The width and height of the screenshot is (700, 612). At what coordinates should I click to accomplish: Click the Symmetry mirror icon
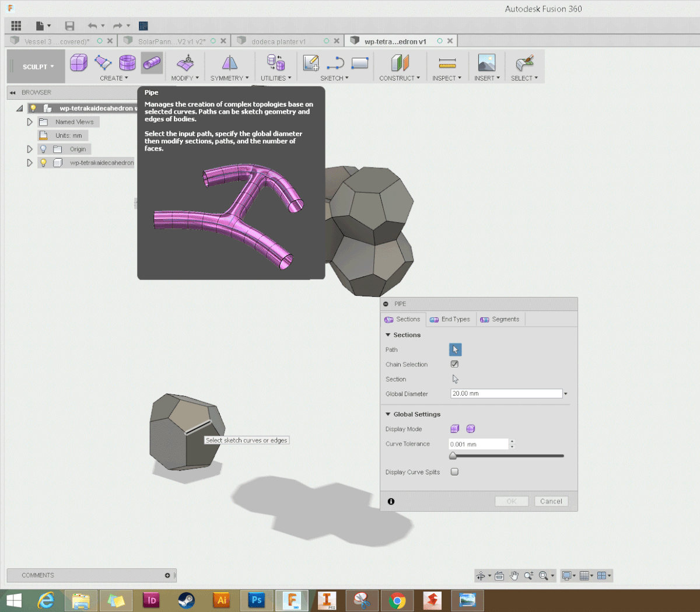[x=230, y=62]
